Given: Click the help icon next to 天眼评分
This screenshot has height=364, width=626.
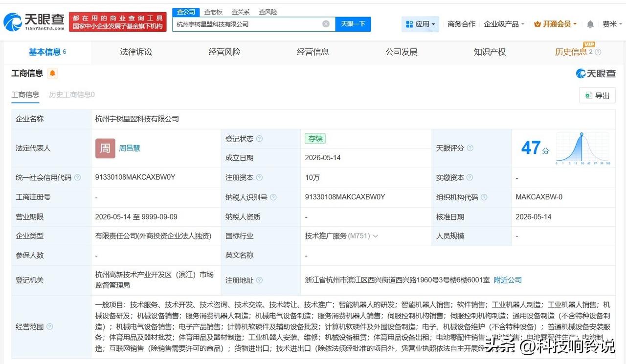Looking at the screenshot, I should pyautogui.click(x=470, y=148).
